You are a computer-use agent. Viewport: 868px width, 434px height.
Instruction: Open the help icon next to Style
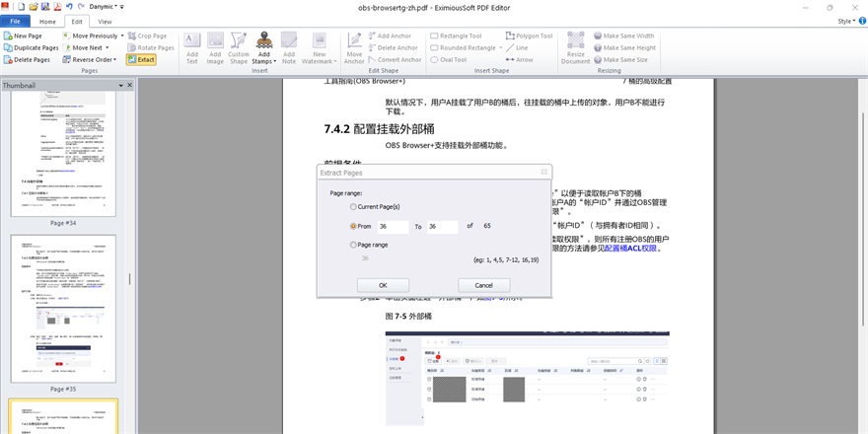pos(862,21)
